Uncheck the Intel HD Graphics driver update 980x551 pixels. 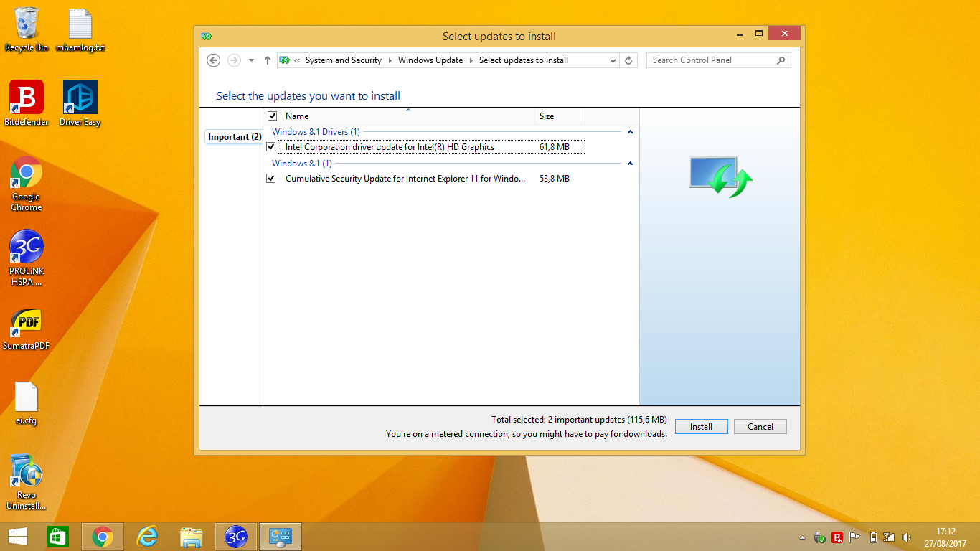[270, 146]
